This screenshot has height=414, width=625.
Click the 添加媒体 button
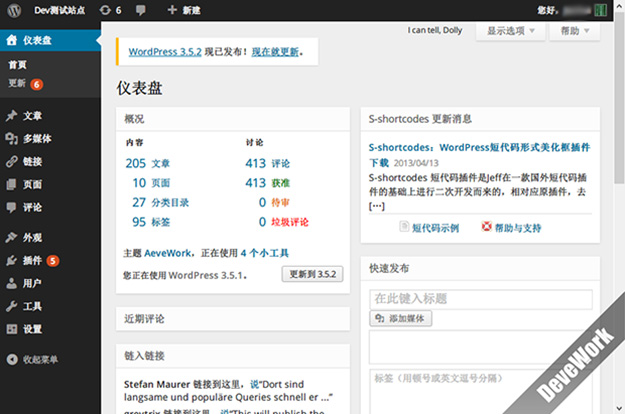(401, 318)
